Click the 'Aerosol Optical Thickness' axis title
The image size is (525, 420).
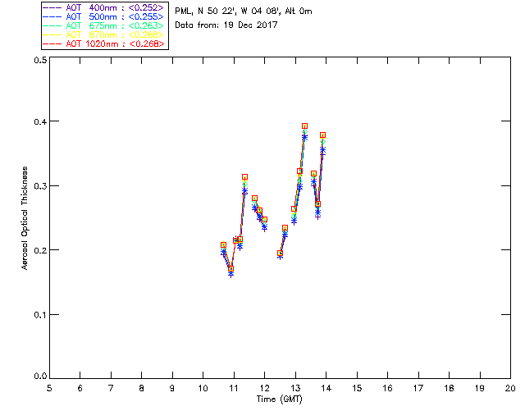point(25,218)
